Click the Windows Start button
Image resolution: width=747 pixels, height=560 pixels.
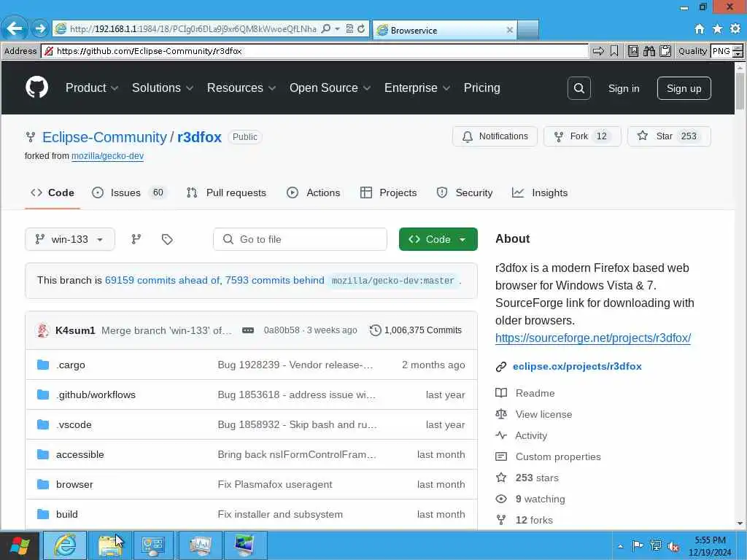20,545
